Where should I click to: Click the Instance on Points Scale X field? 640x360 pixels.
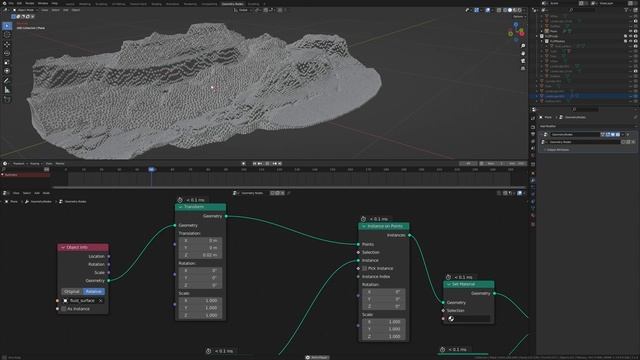tap(384, 322)
